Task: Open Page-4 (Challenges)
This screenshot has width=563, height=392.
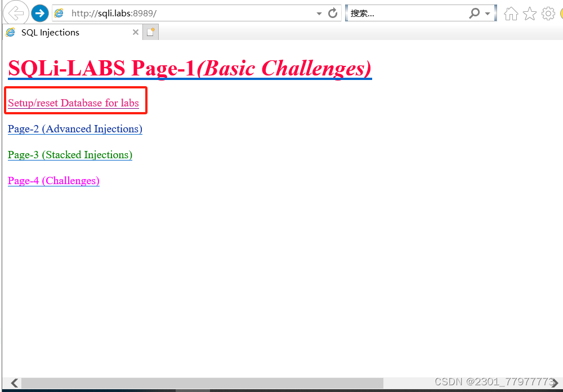Action: (x=53, y=181)
